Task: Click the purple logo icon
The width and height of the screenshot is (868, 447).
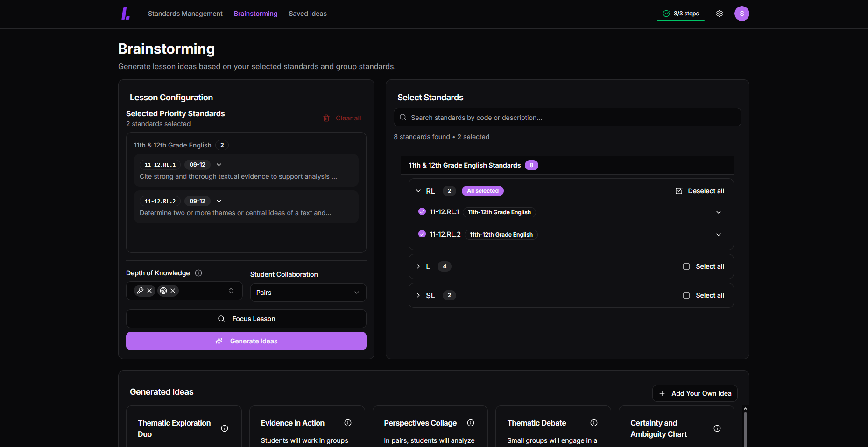Action: click(x=125, y=14)
